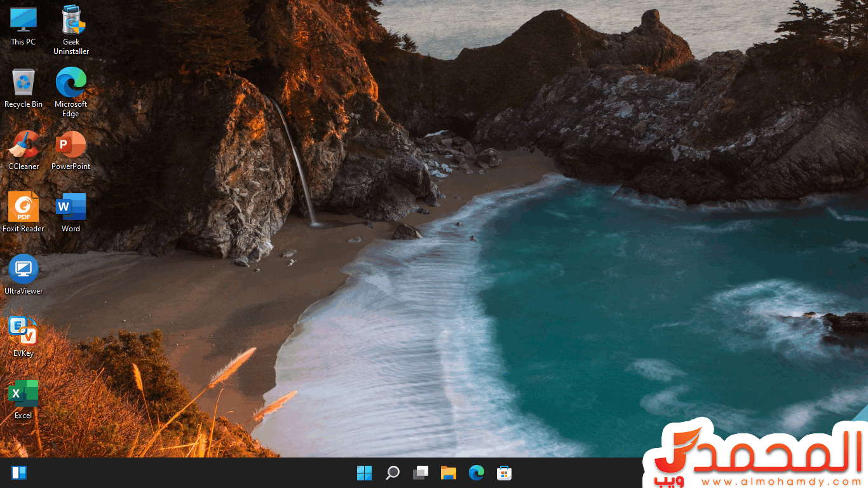
Task: Open the Windows Start menu
Action: (364, 473)
